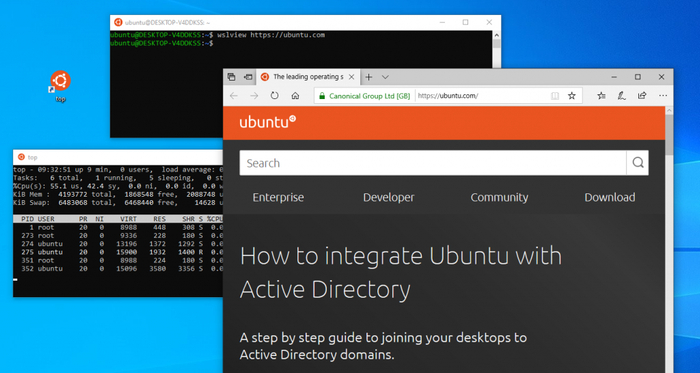Image resolution: width=700 pixels, height=373 pixels.
Task: Click the scroll up arrow in the ubuntu terminal
Action: (496, 34)
